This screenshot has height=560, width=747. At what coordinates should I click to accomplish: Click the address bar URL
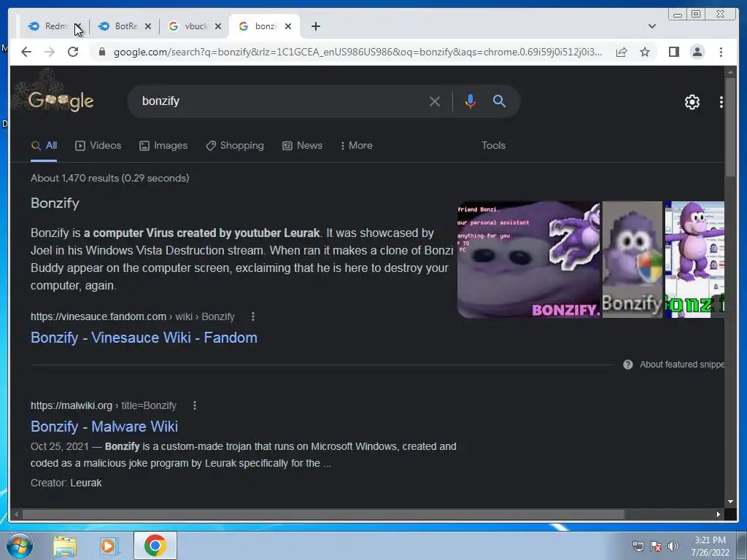click(x=357, y=52)
